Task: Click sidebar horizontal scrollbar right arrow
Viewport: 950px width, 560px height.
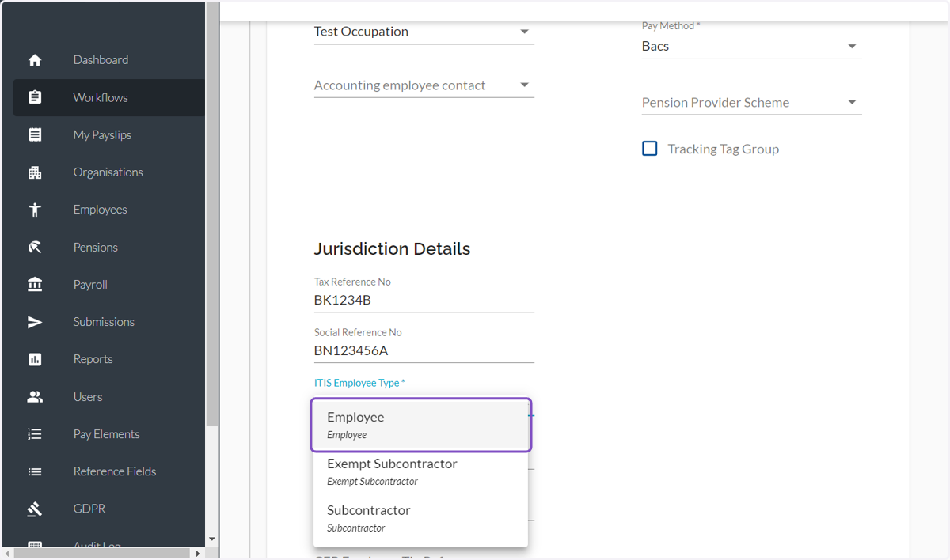Action: coord(198,554)
